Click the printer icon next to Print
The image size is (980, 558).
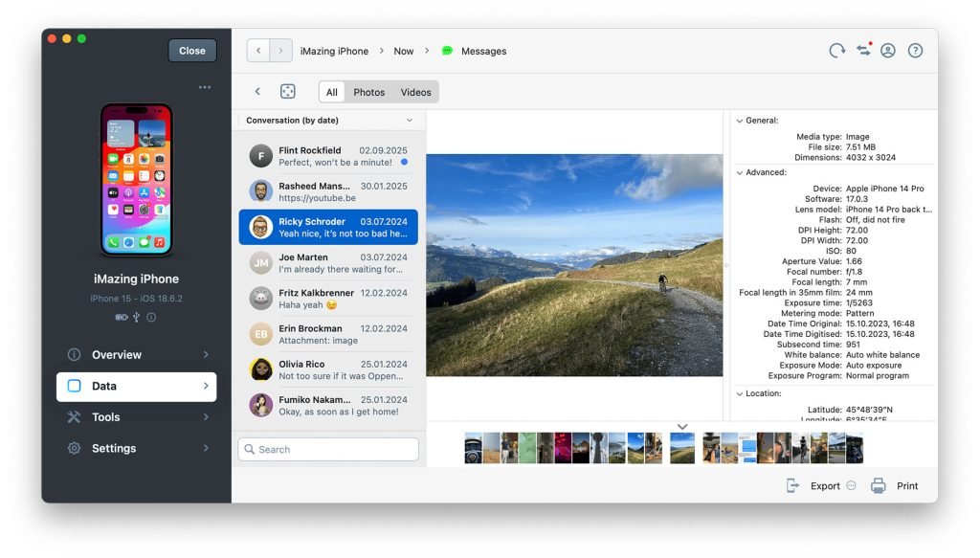click(878, 486)
